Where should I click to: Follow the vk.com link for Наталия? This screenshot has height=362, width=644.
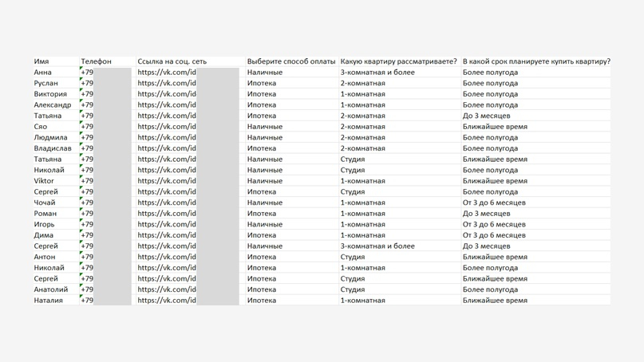pos(167,301)
